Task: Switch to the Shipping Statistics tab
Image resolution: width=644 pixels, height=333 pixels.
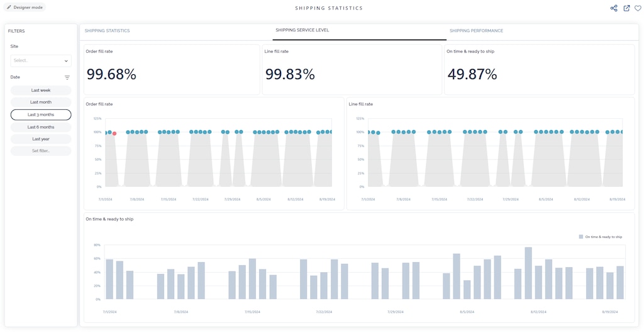Action: 107,31
